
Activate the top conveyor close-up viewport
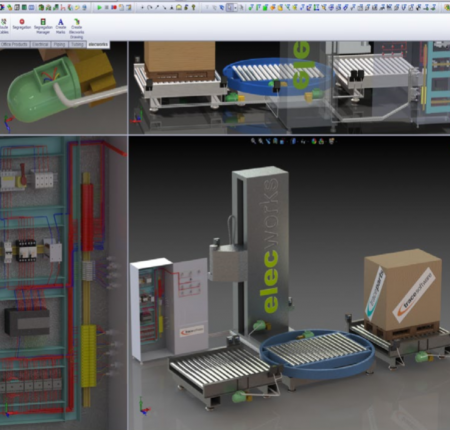[x=289, y=87]
